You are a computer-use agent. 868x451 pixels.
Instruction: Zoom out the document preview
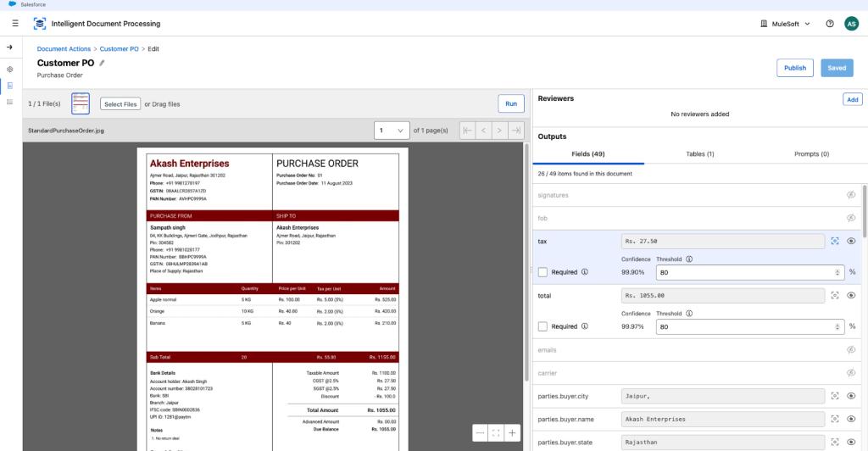[x=480, y=432]
